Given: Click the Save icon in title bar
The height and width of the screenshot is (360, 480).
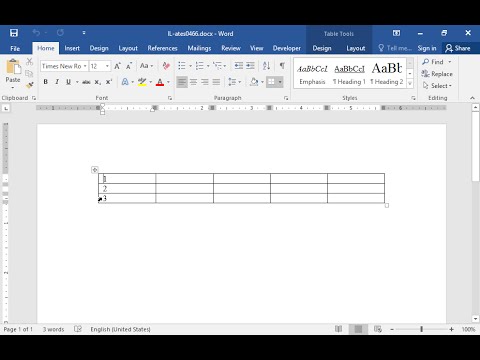Looking at the screenshot, I should coord(14,33).
